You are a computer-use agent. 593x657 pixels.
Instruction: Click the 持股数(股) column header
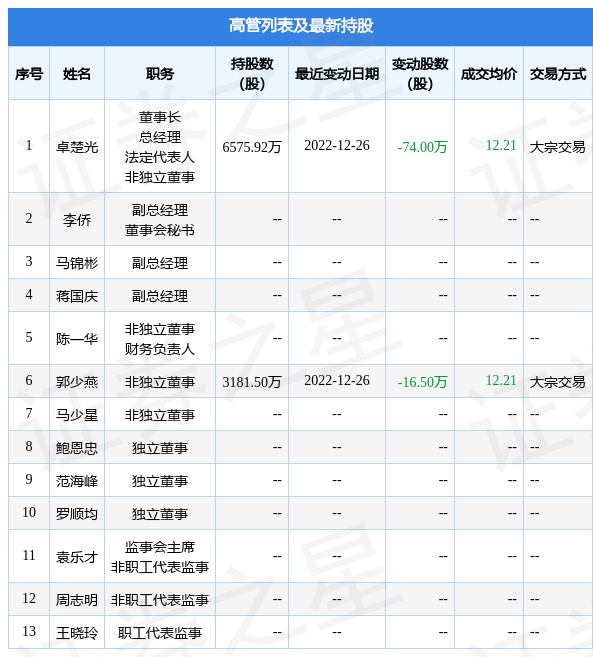pos(252,74)
